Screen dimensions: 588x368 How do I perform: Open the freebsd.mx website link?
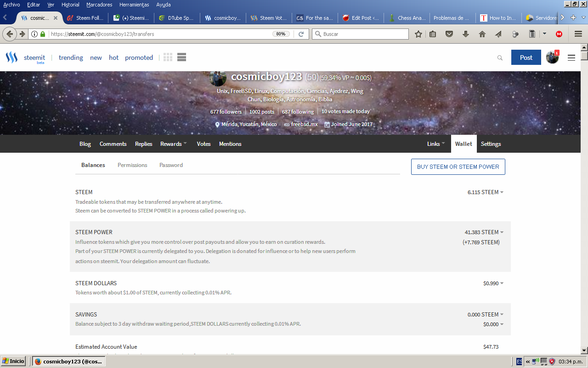304,124
